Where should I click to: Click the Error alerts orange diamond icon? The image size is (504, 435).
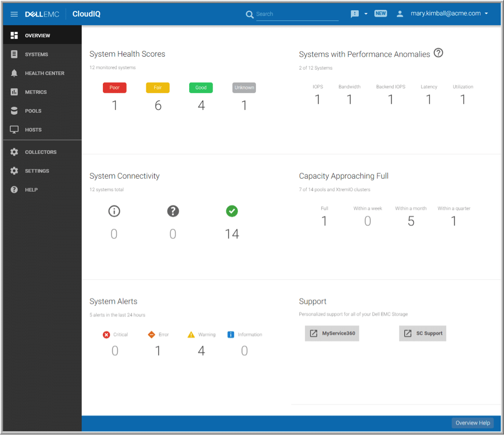(151, 334)
